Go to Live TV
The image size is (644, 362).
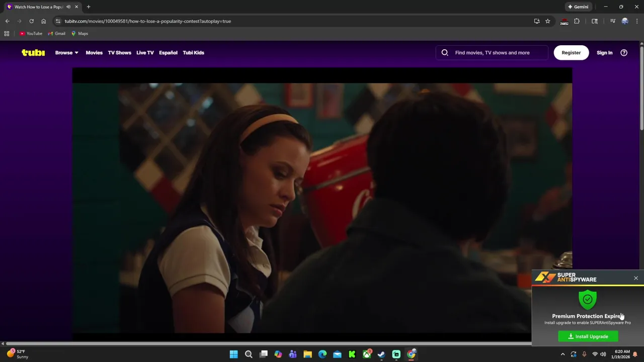(145, 52)
